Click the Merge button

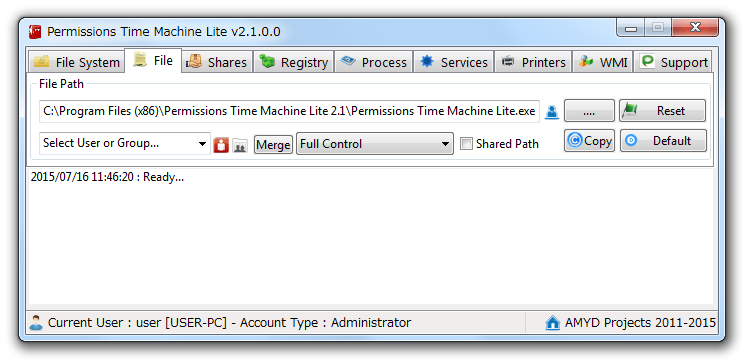[273, 144]
